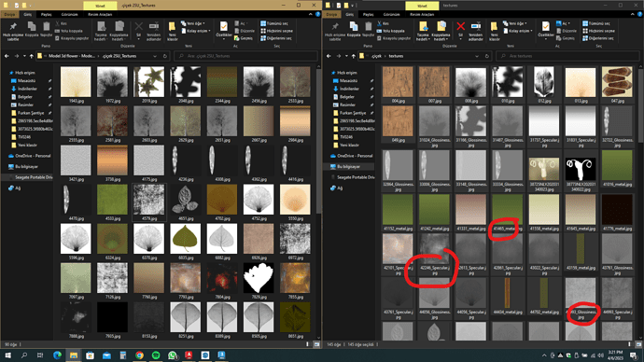Switch to details view in left window
Viewport: 644px width, 362px height.
(x=308, y=344)
